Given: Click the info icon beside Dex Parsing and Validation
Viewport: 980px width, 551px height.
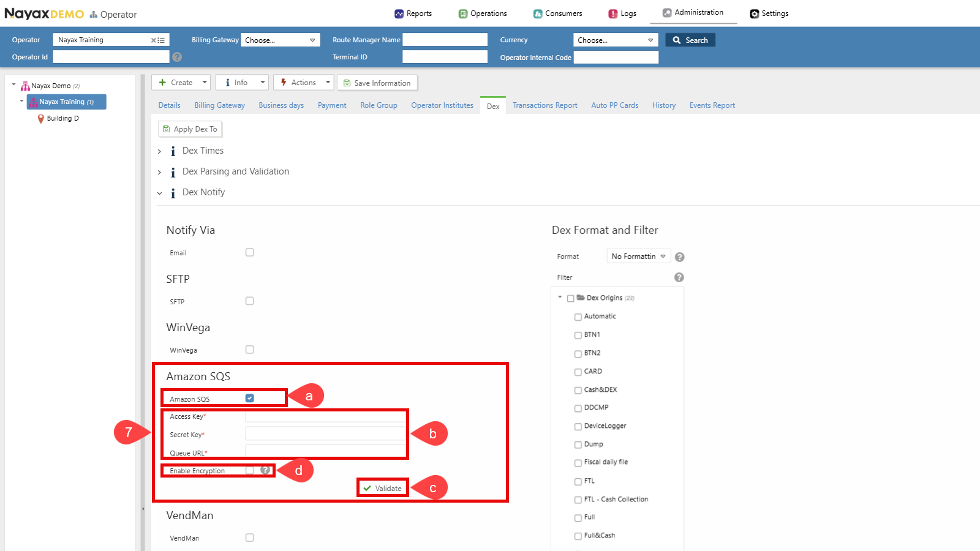Looking at the screenshot, I should click(173, 172).
